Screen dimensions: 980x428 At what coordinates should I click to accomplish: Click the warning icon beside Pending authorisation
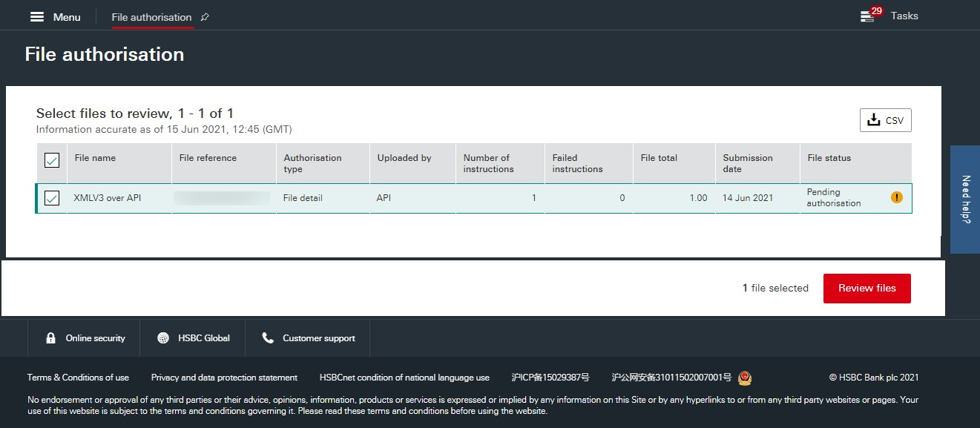click(x=896, y=197)
